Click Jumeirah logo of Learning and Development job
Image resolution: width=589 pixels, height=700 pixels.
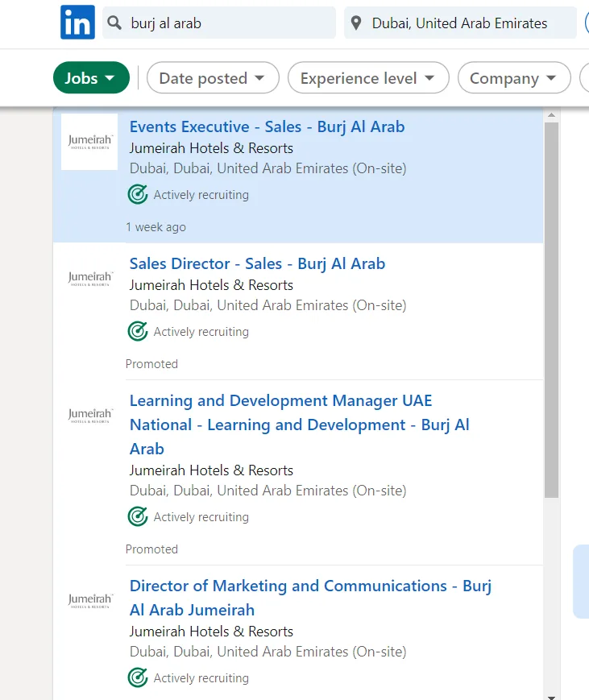pos(89,416)
